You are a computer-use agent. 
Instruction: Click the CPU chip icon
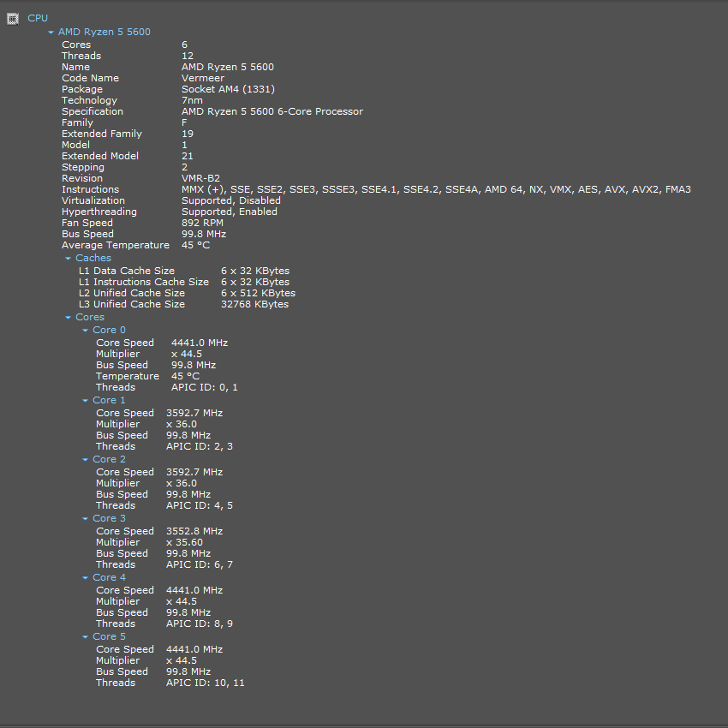click(x=13, y=19)
